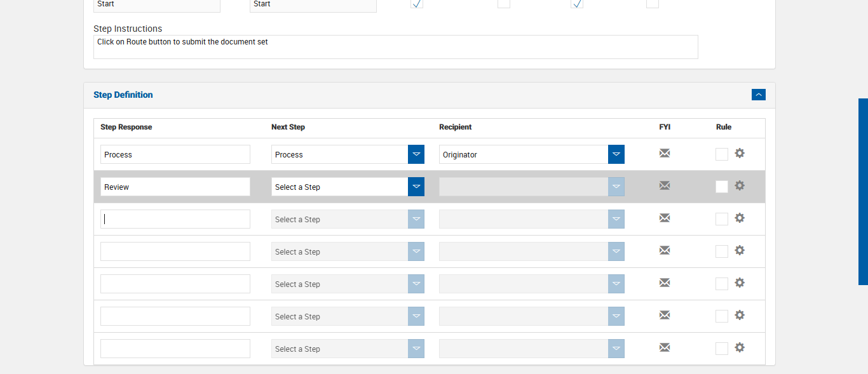Viewport: 868px width, 374px height.
Task: Edit the Review step response field
Action: pyautogui.click(x=175, y=187)
